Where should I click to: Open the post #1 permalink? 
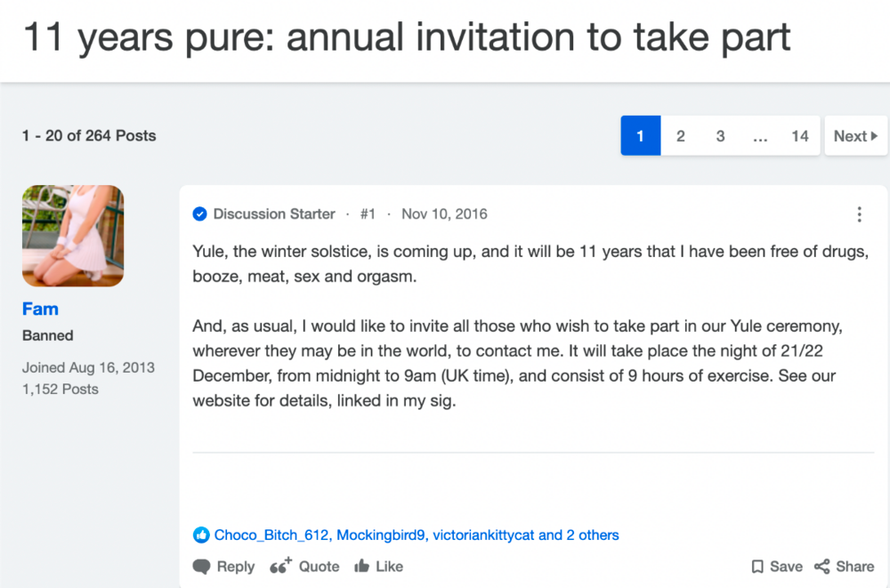pos(368,214)
